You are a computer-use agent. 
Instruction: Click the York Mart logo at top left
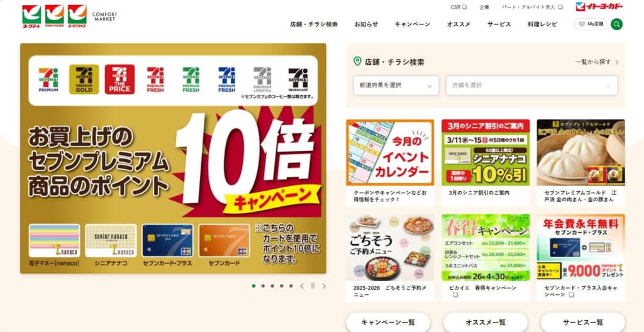coord(31,17)
